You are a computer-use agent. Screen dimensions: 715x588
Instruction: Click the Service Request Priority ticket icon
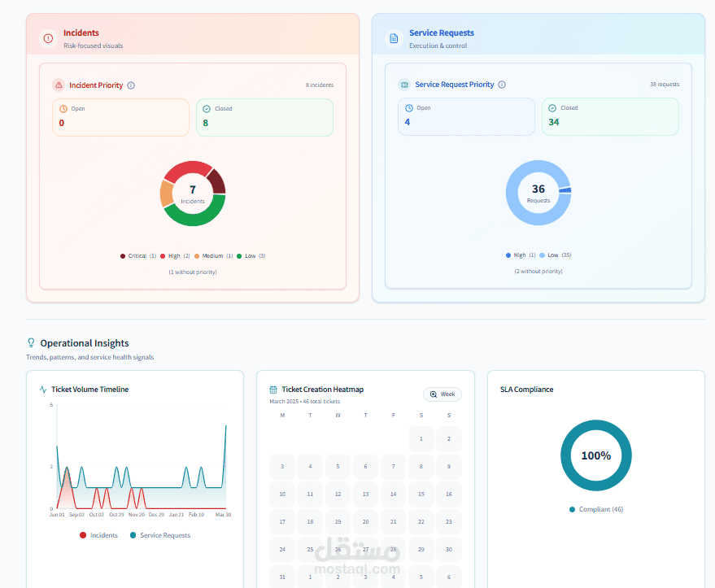click(404, 85)
